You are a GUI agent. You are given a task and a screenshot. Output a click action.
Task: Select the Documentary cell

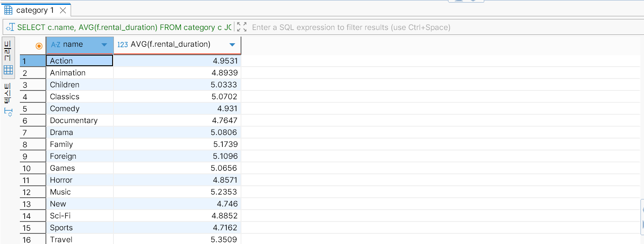[x=74, y=120]
